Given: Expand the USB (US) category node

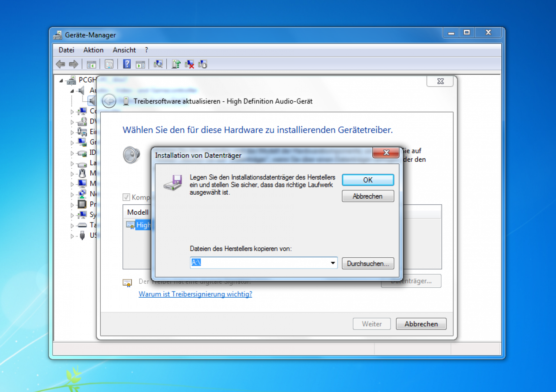Looking at the screenshot, I should (x=73, y=236).
